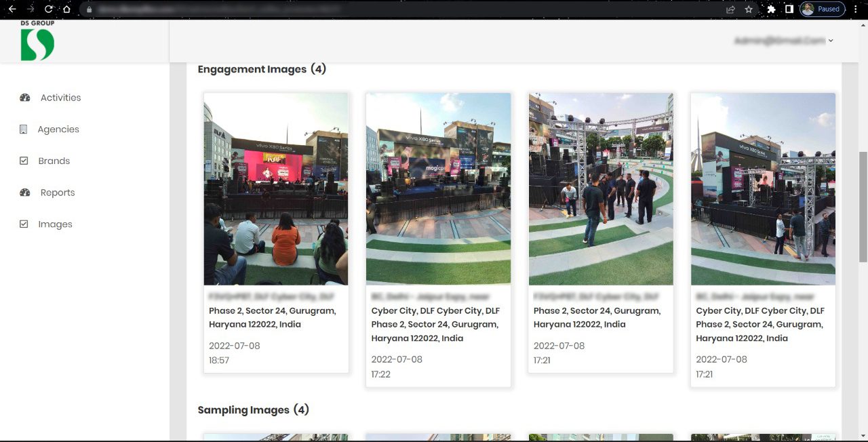
Task: Go to browser home page
Action: click(x=66, y=9)
